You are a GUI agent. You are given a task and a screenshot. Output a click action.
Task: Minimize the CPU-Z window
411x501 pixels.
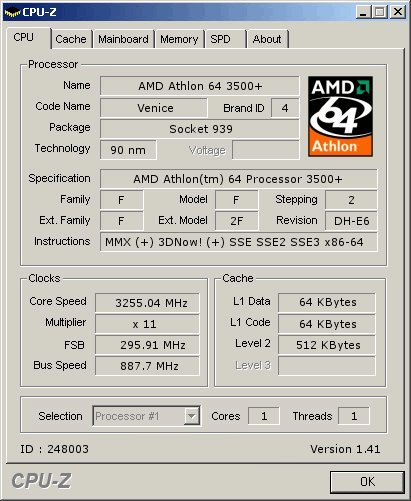point(363,12)
